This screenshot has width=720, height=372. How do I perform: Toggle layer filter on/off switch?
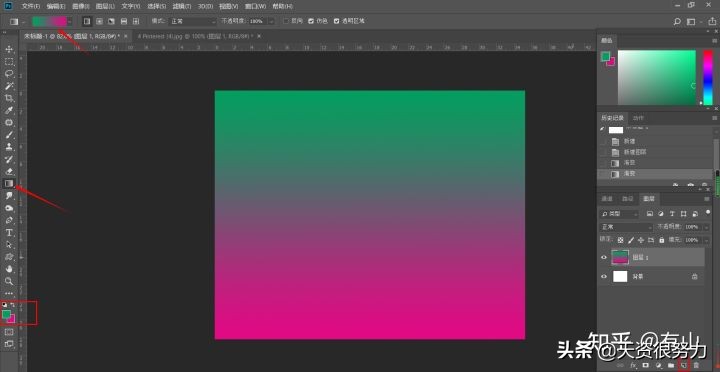coord(708,212)
